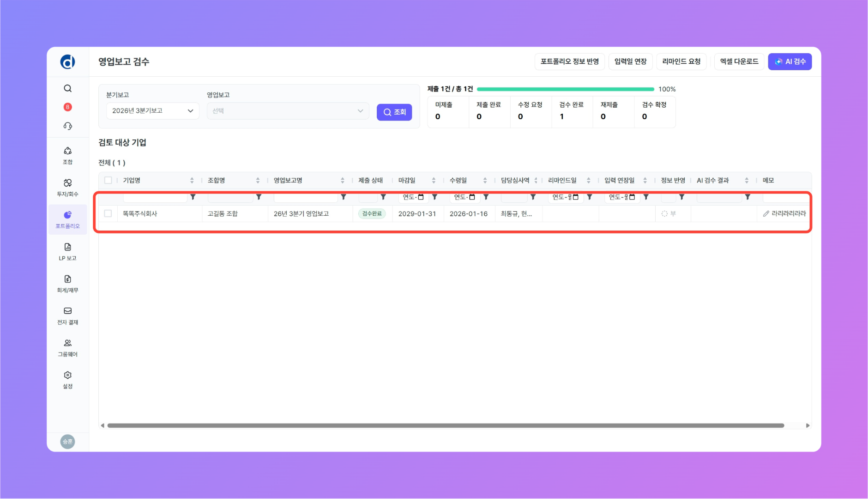The image size is (868, 499).
Task: Click the scroll-right arrow under the table
Action: coord(808,426)
